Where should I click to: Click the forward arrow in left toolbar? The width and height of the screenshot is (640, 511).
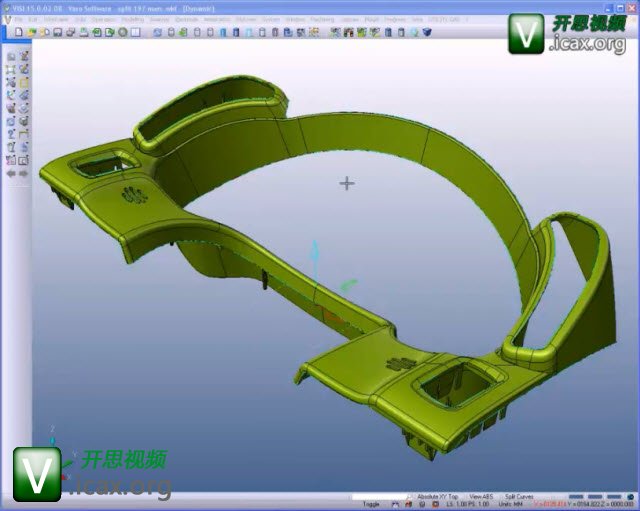[23, 173]
